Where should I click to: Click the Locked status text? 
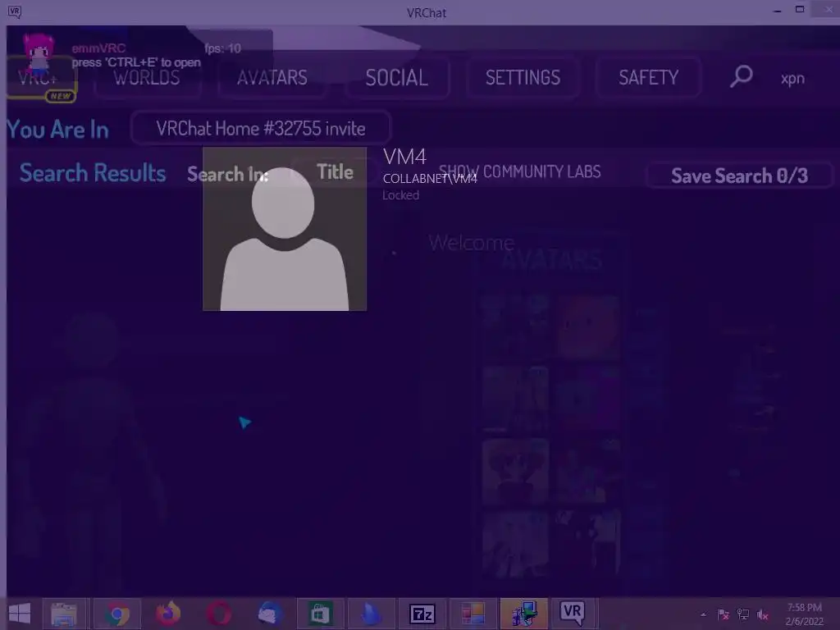(x=400, y=195)
